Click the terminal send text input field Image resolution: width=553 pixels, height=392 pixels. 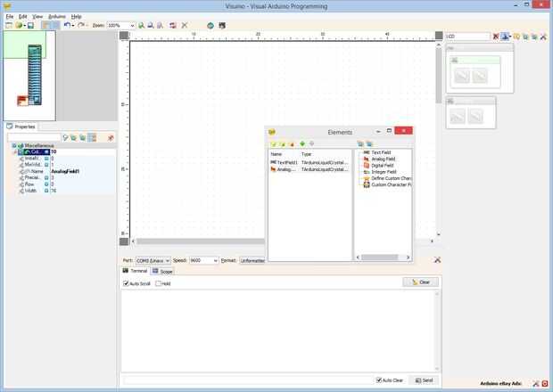click(248, 380)
